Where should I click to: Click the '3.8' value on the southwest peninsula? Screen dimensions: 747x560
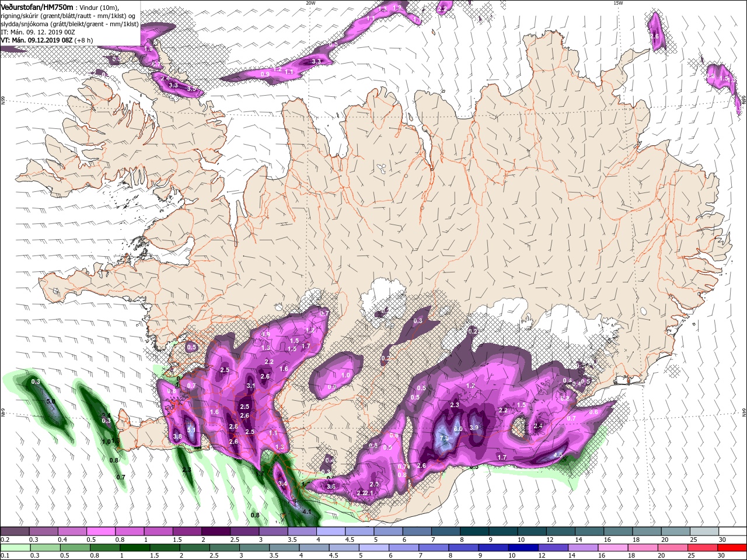(x=178, y=437)
